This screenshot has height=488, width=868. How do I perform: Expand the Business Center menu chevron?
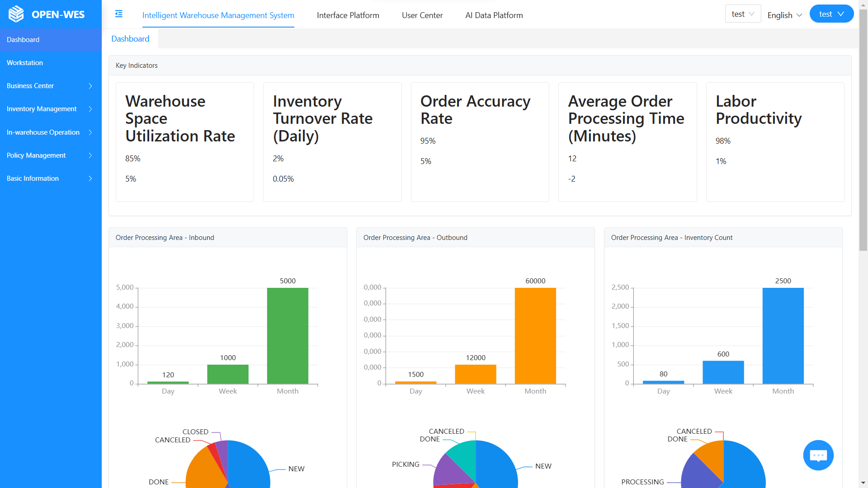coord(90,86)
